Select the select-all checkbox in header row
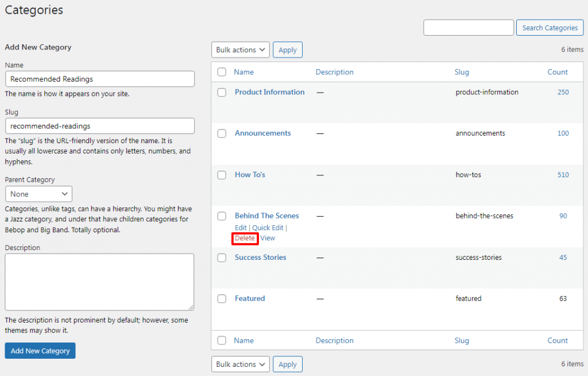 (222, 72)
